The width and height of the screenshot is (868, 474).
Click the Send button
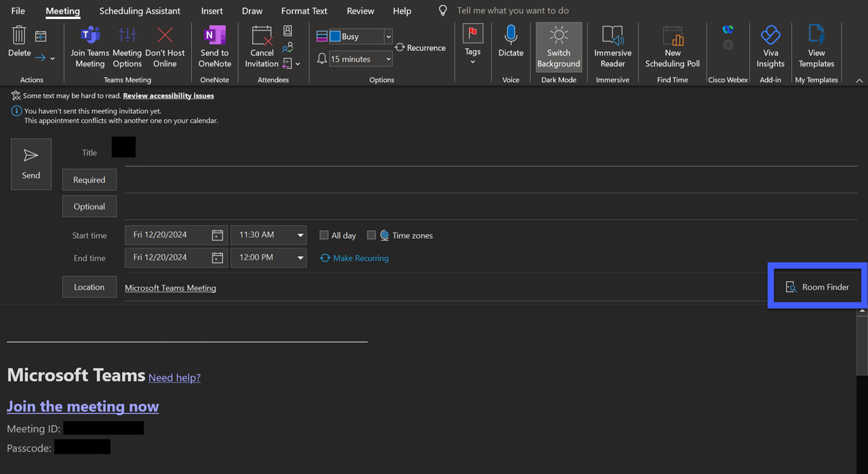pyautogui.click(x=31, y=164)
